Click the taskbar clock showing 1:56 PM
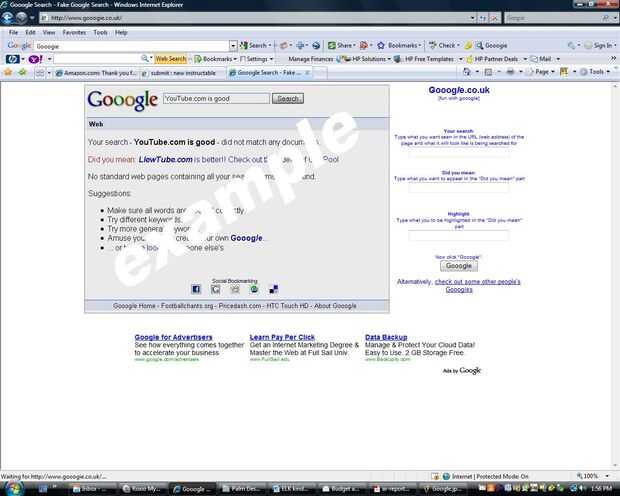 pyautogui.click(x=601, y=488)
